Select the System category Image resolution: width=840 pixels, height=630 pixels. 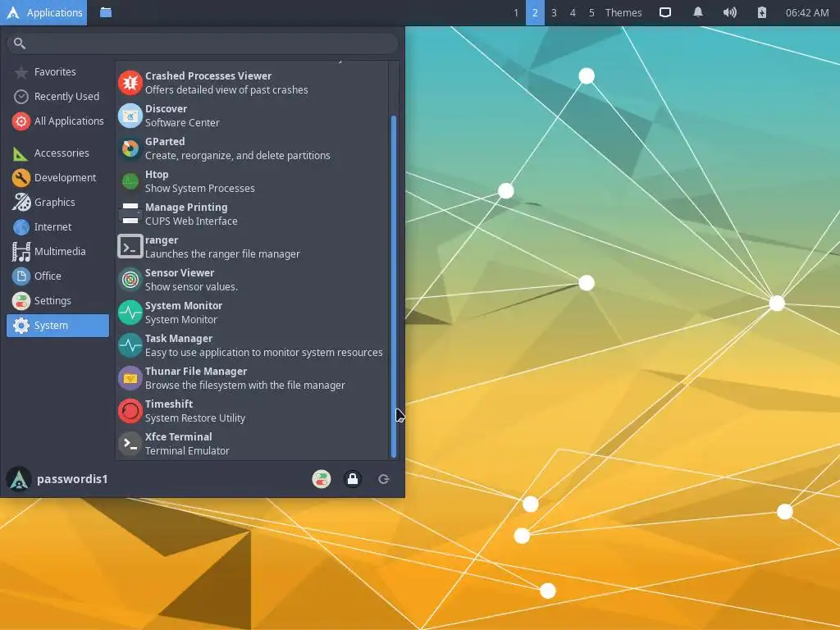coord(58,326)
